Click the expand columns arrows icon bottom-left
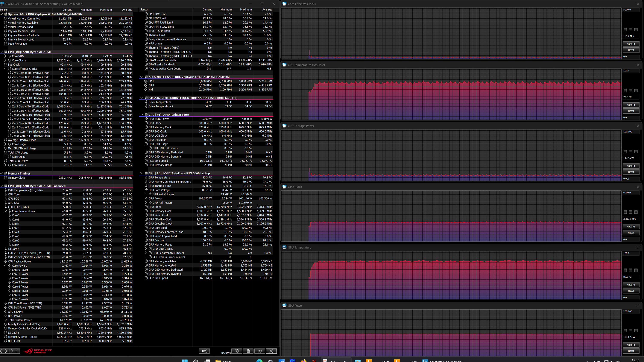The image size is (644, 362). click(x=4, y=351)
